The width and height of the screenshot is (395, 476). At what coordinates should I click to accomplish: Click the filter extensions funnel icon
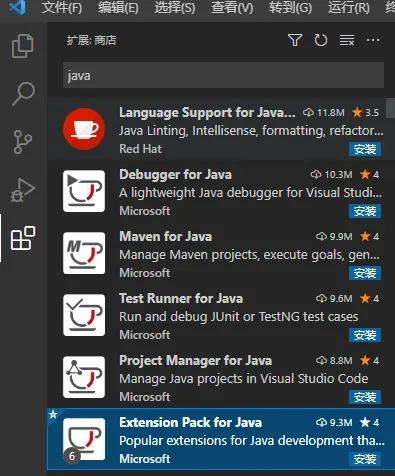(295, 40)
